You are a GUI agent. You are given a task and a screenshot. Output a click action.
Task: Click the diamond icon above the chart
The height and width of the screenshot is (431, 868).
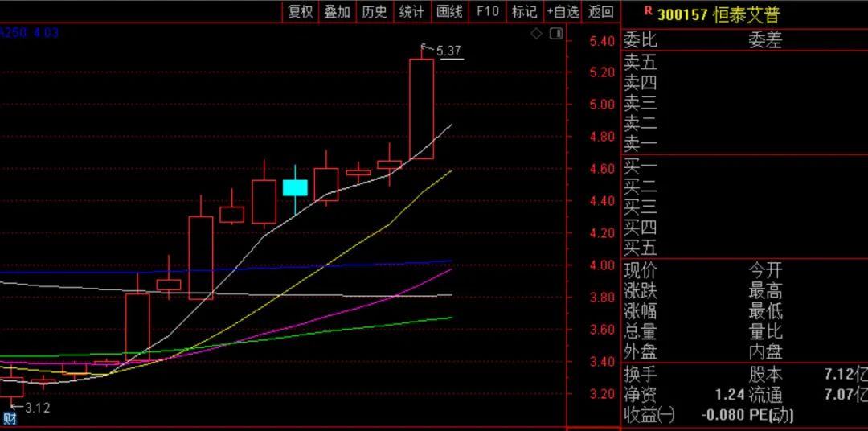click(537, 34)
